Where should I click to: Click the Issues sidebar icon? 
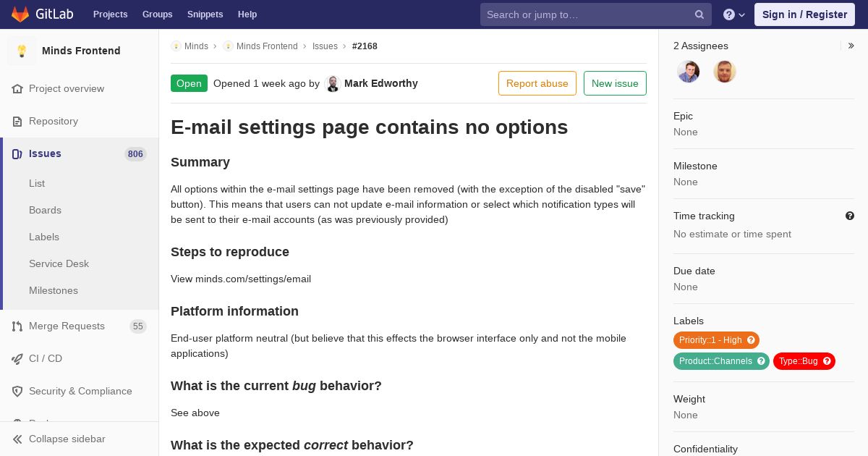pos(17,153)
